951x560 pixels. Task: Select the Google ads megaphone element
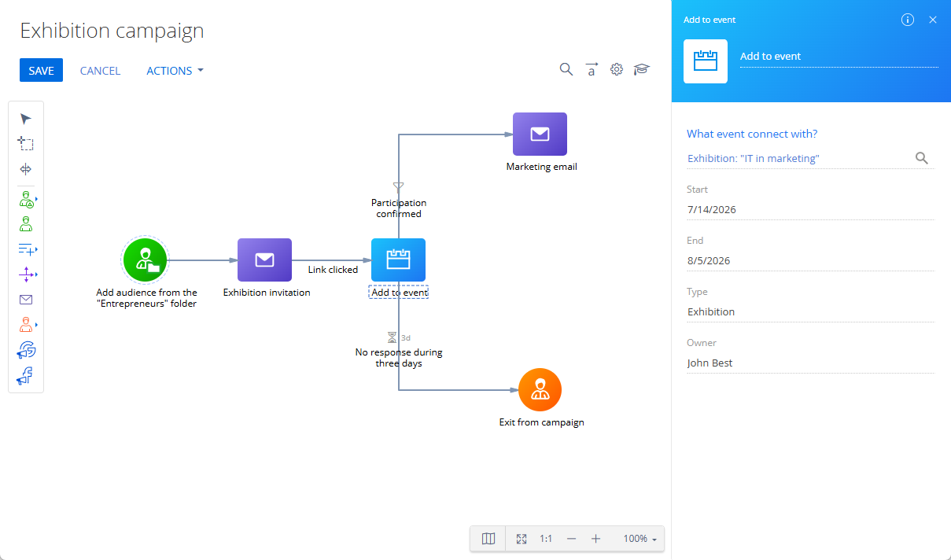26,350
